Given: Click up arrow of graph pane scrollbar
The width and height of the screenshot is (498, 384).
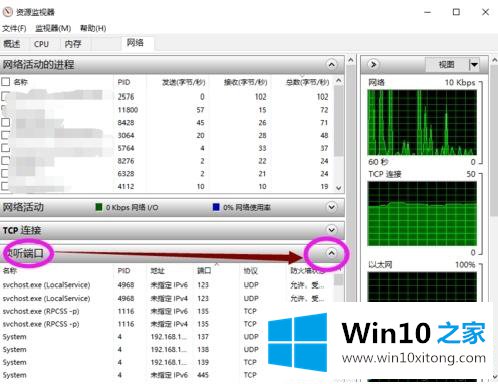Looking at the screenshot, I should (x=494, y=60).
